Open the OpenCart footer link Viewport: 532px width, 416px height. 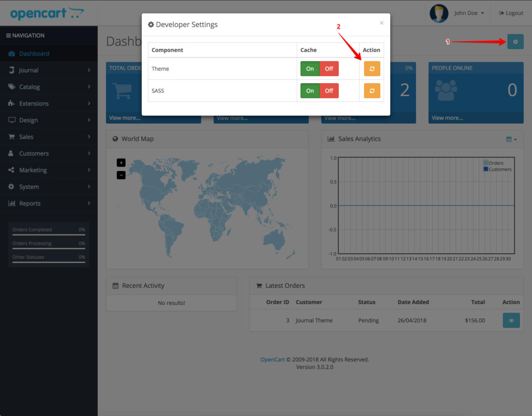click(x=273, y=359)
